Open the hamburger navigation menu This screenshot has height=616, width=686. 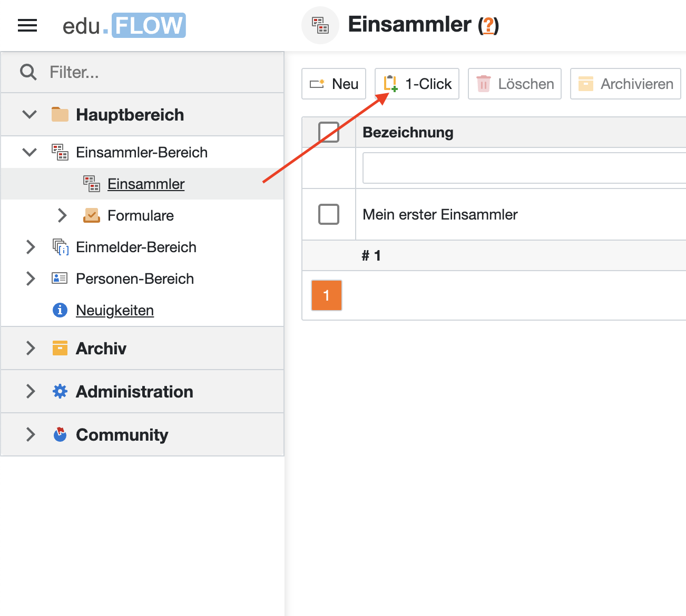pos(27,25)
